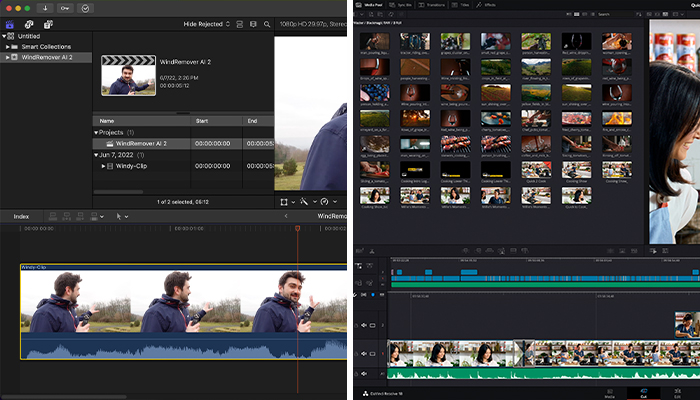
Task: Open the Keyword Editor key button
Action: 65,8
